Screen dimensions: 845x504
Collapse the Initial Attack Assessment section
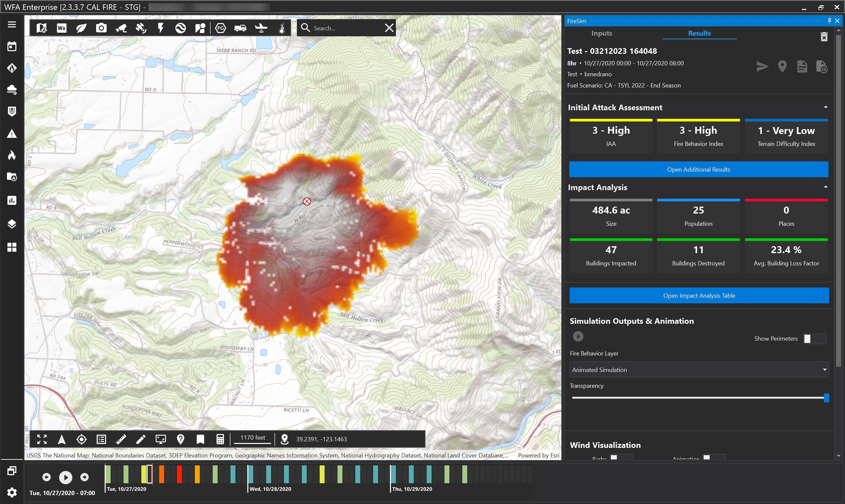click(826, 107)
